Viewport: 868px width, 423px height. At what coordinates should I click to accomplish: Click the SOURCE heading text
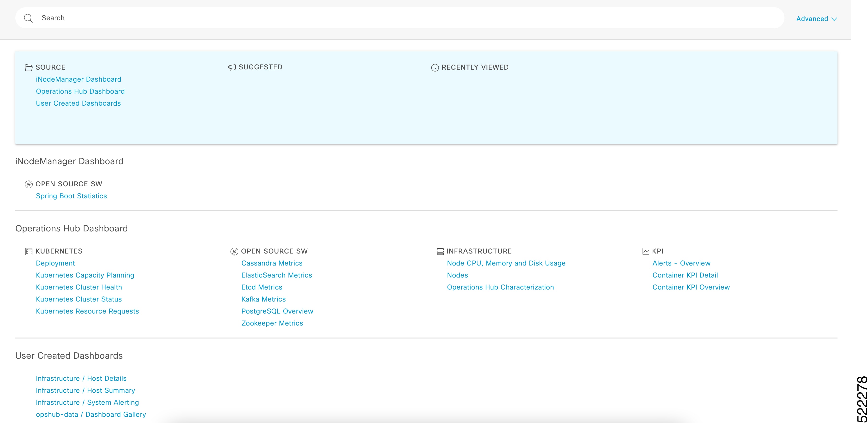(x=50, y=67)
